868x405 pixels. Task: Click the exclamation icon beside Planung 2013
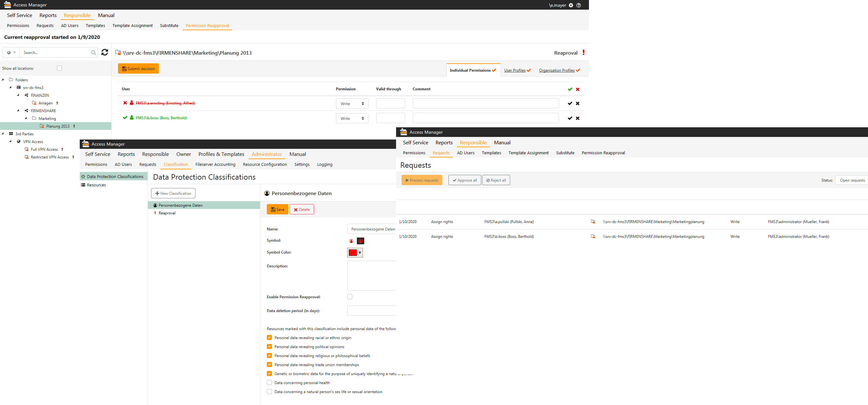click(74, 126)
